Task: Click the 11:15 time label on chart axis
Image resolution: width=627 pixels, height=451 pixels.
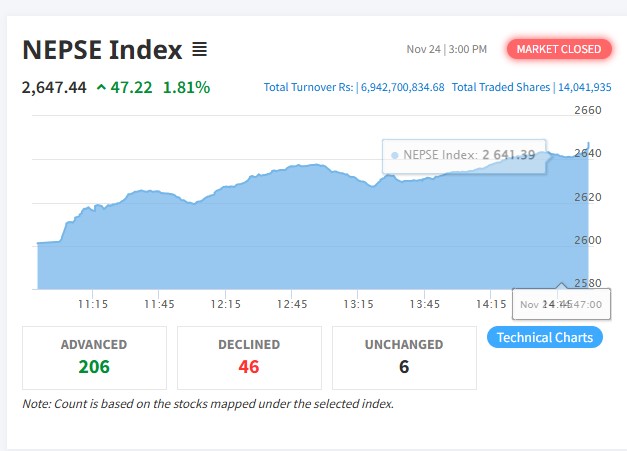Action: (92, 303)
